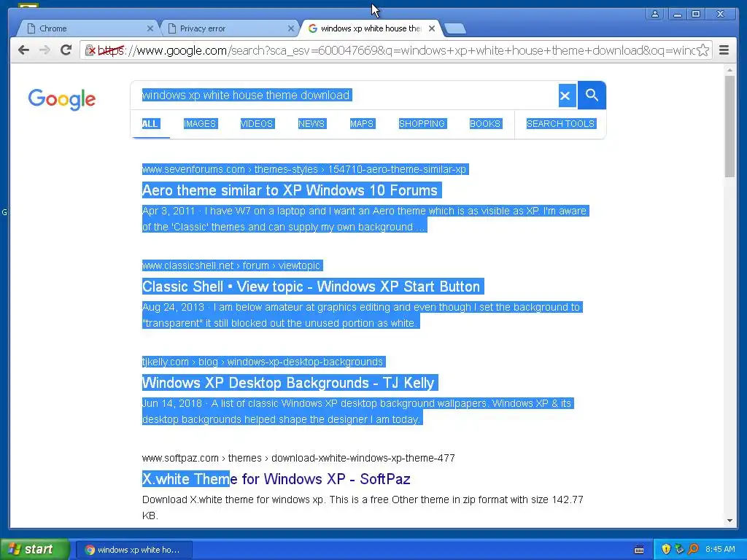747x560 pixels.
Task: Select the SHOPPING search category
Action: pyautogui.click(x=422, y=124)
